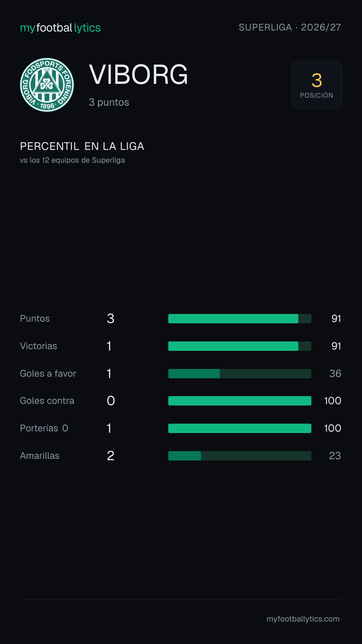Click the 23 percentile value for Amarillas
The image size is (362, 644).
click(x=335, y=456)
